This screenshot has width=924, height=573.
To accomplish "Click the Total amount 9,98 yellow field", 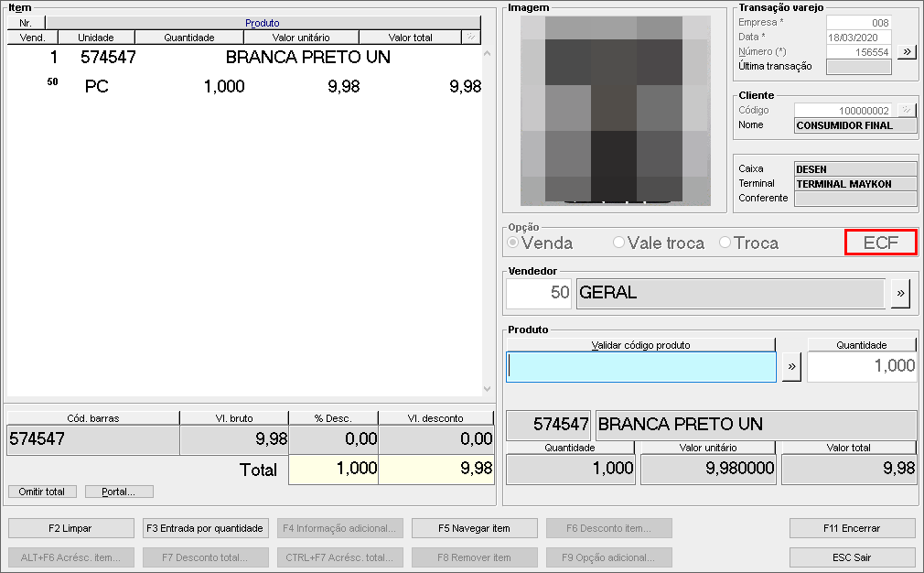I will click(436, 470).
